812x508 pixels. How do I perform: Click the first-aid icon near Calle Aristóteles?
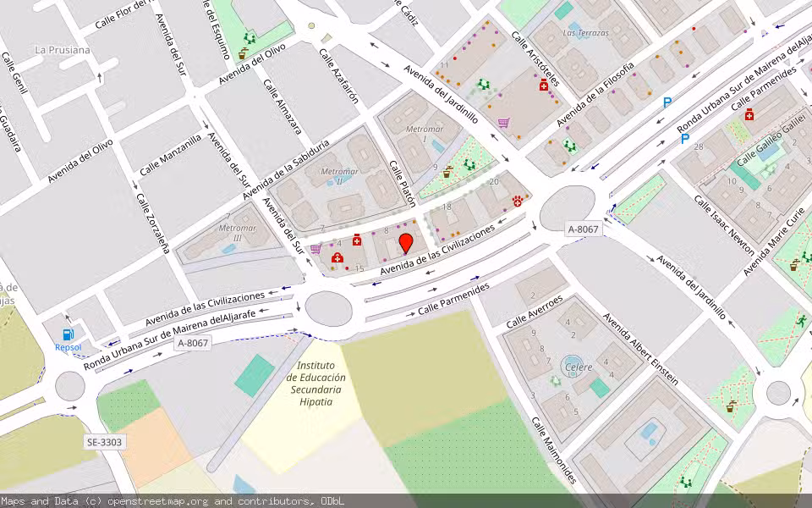pos(544,86)
